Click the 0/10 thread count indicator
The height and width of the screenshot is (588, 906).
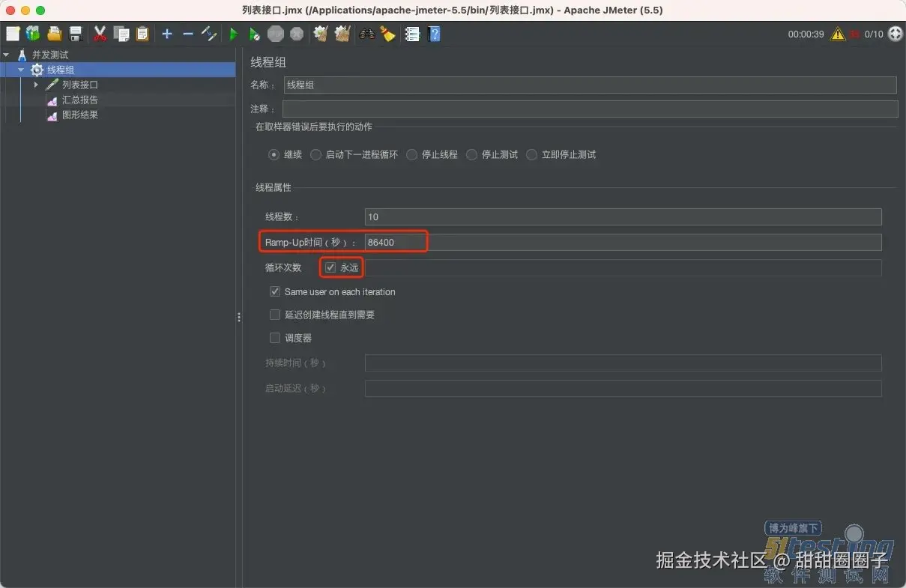(874, 34)
